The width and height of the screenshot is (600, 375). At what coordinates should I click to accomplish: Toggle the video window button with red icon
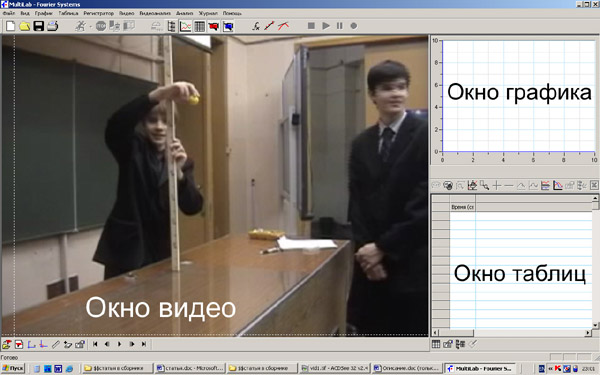point(214,26)
